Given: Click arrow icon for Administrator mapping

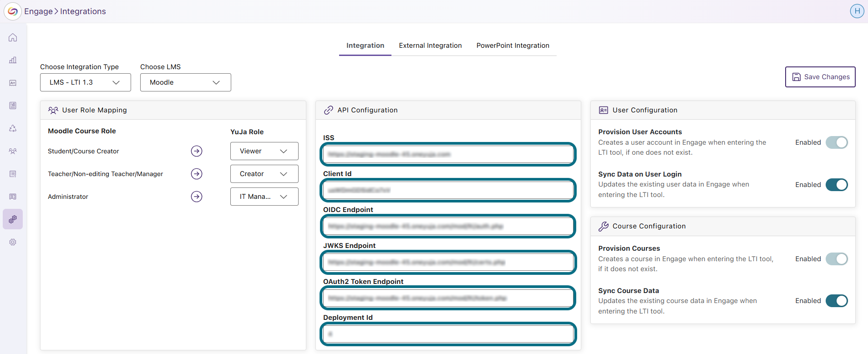Looking at the screenshot, I should pyautogui.click(x=197, y=197).
